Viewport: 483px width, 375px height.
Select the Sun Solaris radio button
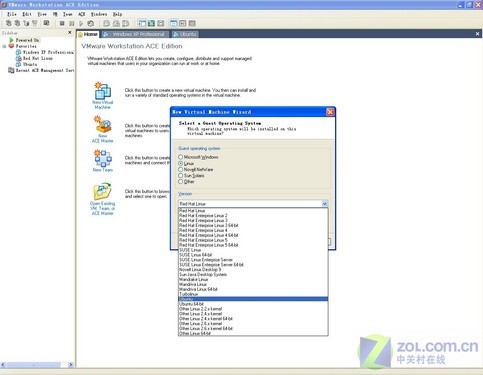click(x=180, y=175)
